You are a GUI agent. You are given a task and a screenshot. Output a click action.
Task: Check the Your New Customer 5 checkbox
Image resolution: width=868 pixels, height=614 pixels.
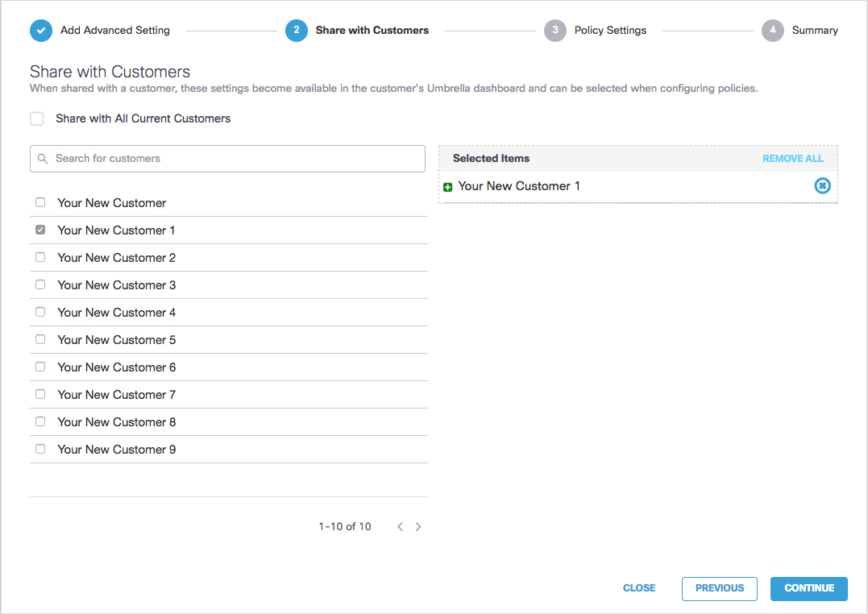pyautogui.click(x=40, y=339)
